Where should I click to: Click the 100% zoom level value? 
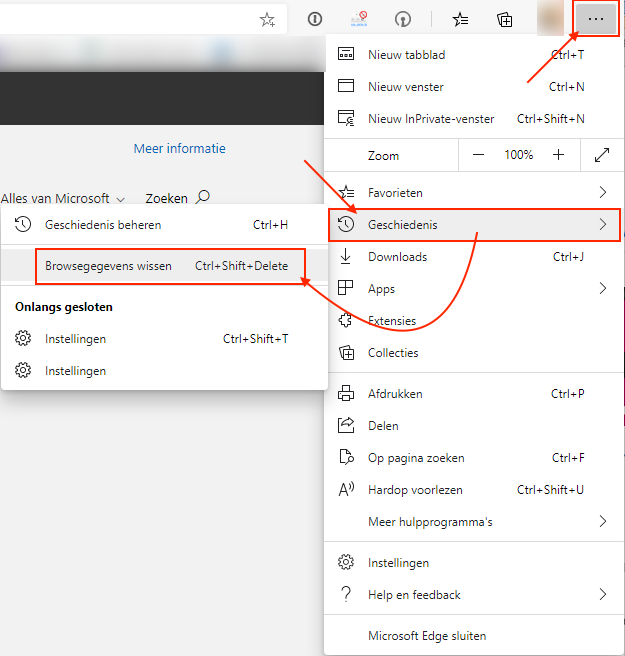(x=518, y=155)
